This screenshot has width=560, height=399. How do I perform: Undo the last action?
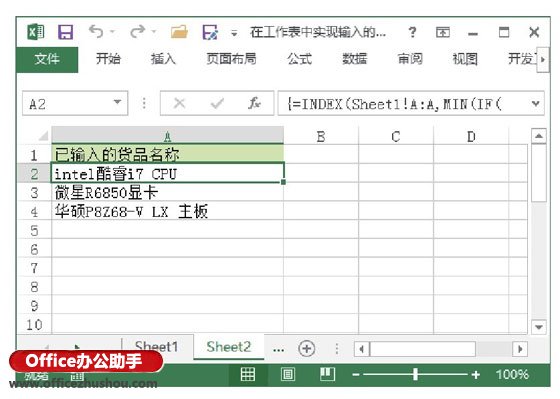[96, 32]
